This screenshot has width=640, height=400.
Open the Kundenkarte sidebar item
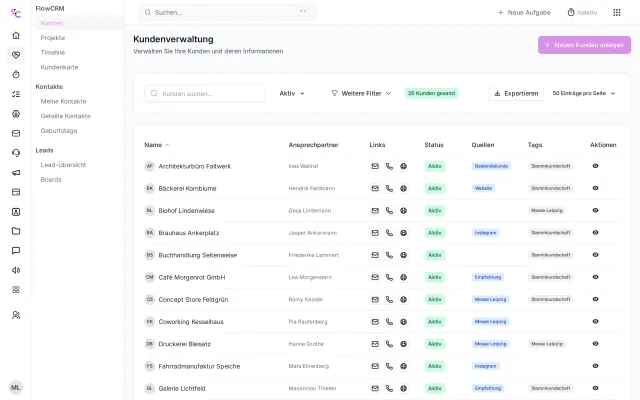[59, 67]
